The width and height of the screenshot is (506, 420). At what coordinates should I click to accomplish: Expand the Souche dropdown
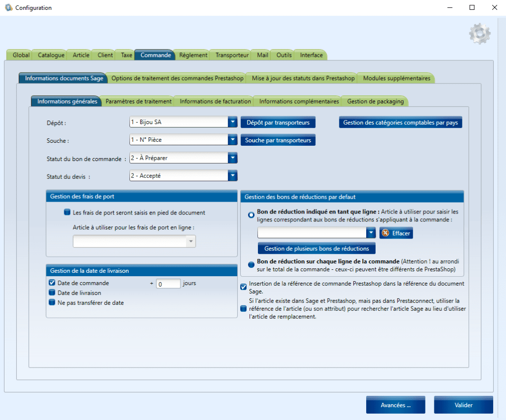click(x=232, y=140)
